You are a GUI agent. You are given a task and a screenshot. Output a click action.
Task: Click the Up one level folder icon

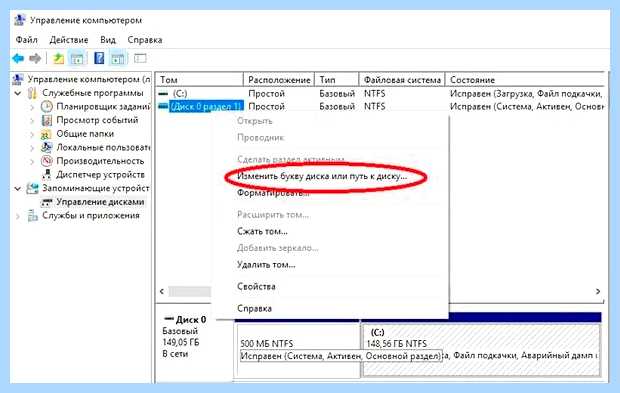(59, 59)
